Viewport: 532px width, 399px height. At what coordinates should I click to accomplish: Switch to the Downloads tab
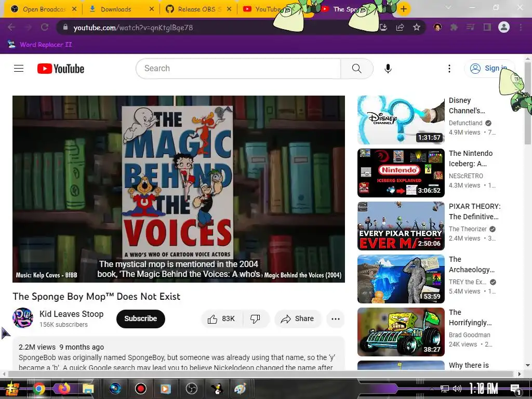coord(115,9)
